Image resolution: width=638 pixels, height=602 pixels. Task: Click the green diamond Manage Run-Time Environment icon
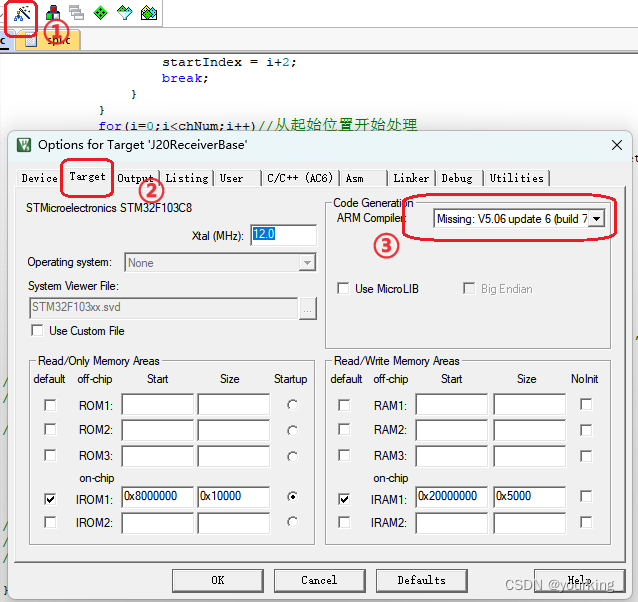coord(100,13)
